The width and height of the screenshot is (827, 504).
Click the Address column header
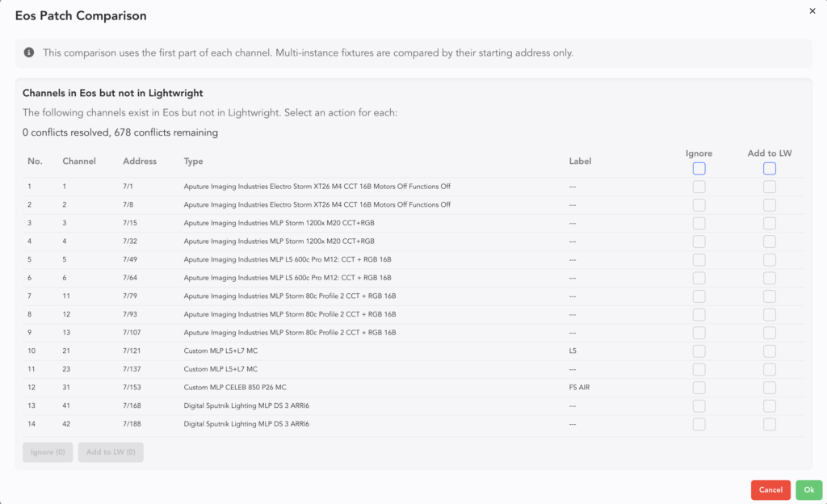tap(140, 161)
